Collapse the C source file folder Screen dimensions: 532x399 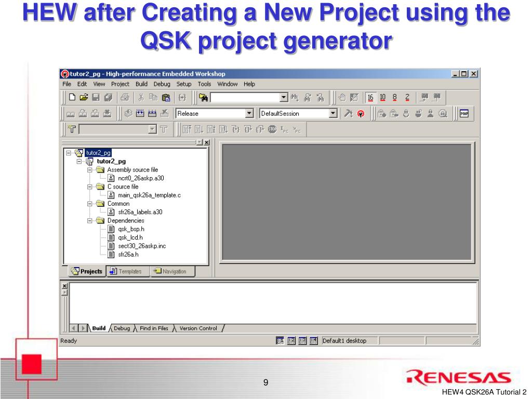click(x=89, y=187)
